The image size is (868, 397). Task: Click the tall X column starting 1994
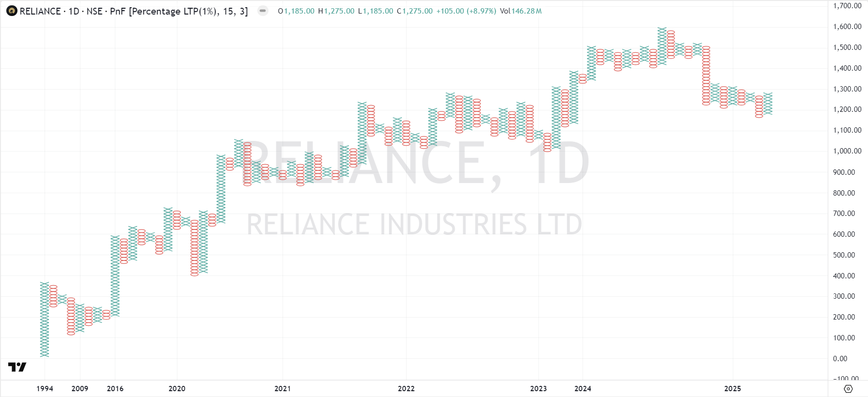[x=45, y=320]
